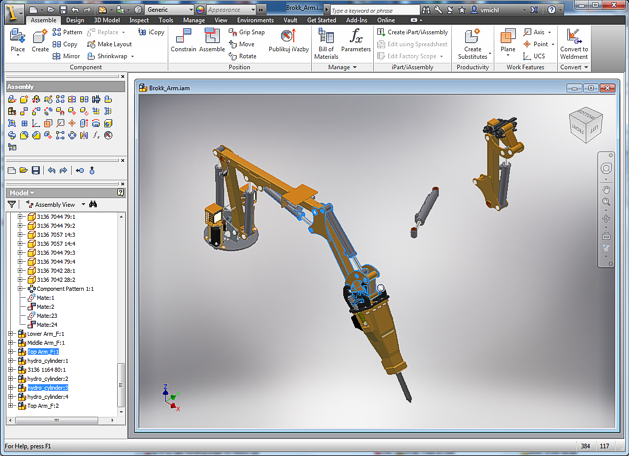Open the Tools tab
The width and height of the screenshot is (629, 456).
[166, 20]
